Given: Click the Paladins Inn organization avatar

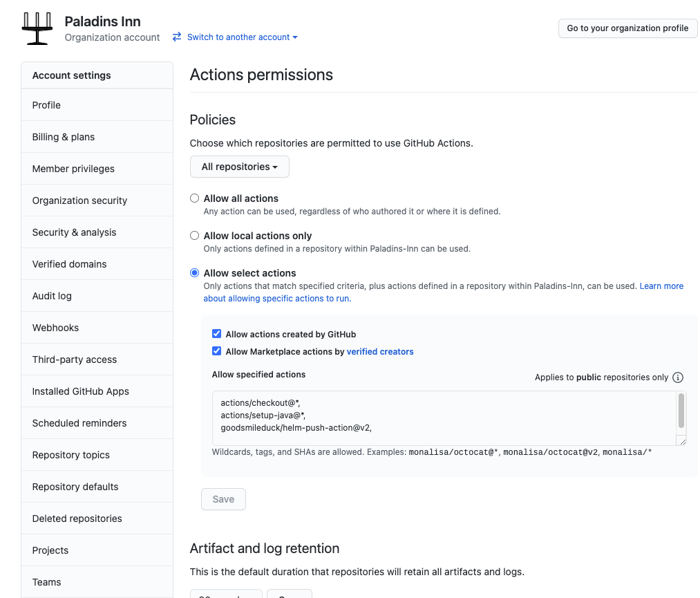Looking at the screenshot, I should pos(37,28).
